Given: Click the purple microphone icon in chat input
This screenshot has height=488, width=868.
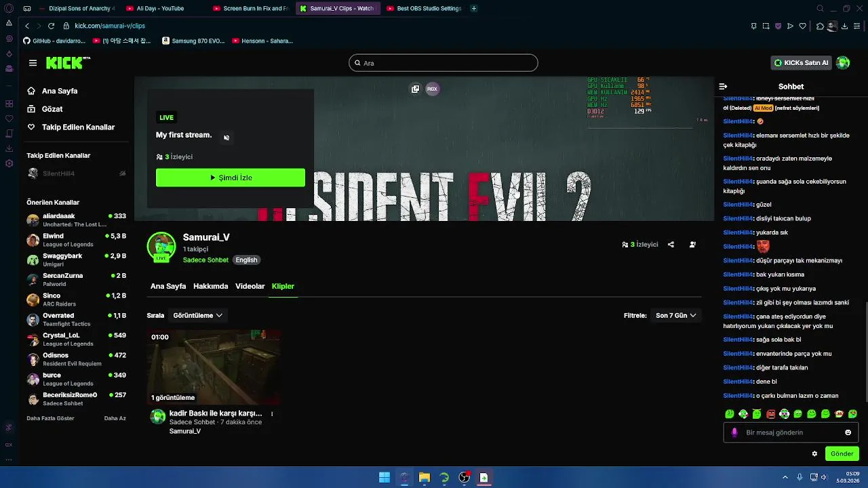Looking at the screenshot, I should point(734,432).
